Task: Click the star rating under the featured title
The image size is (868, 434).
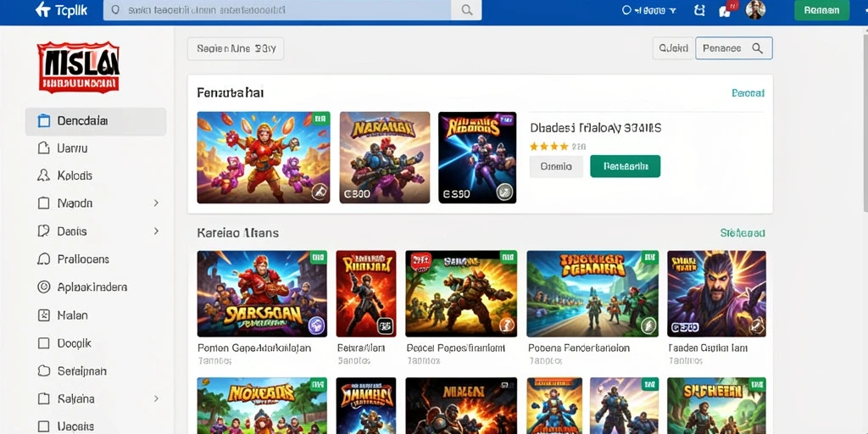Action: pos(548,147)
